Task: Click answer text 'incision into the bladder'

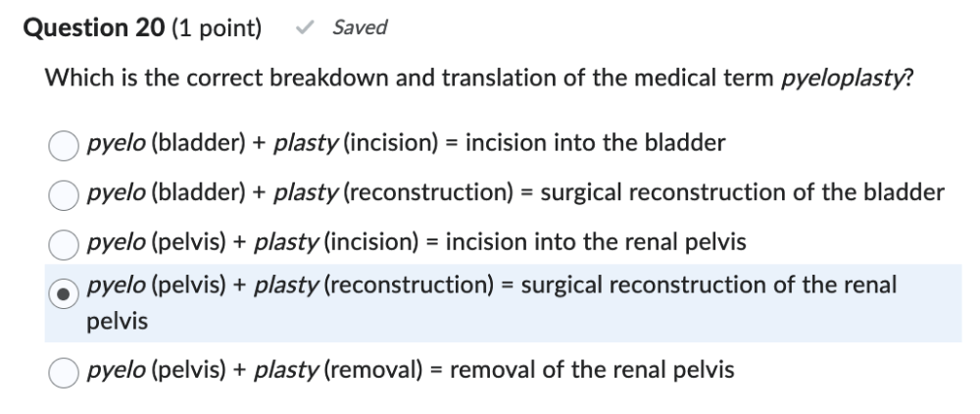Action: point(595,143)
